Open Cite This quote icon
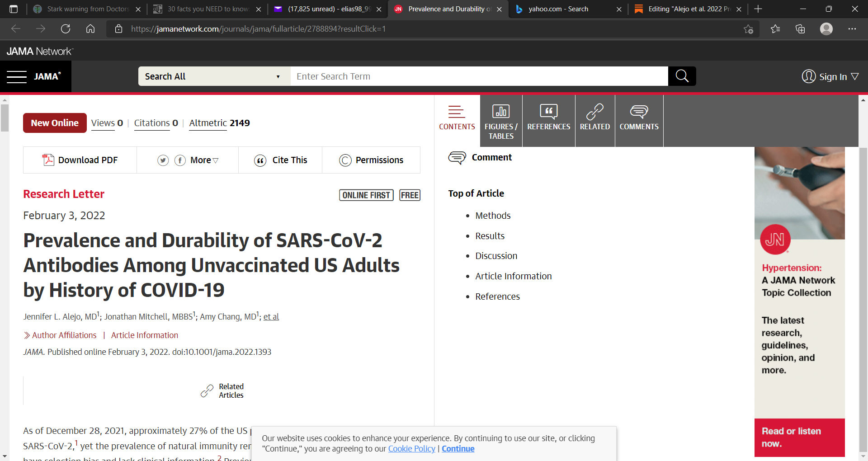This screenshot has height=461, width=868. pos(260,160)
